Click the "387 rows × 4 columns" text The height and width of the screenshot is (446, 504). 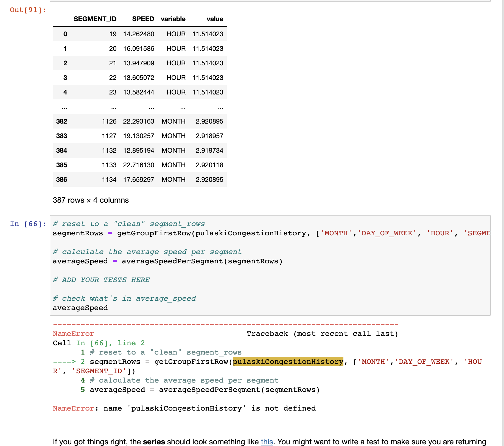[91, 200]
